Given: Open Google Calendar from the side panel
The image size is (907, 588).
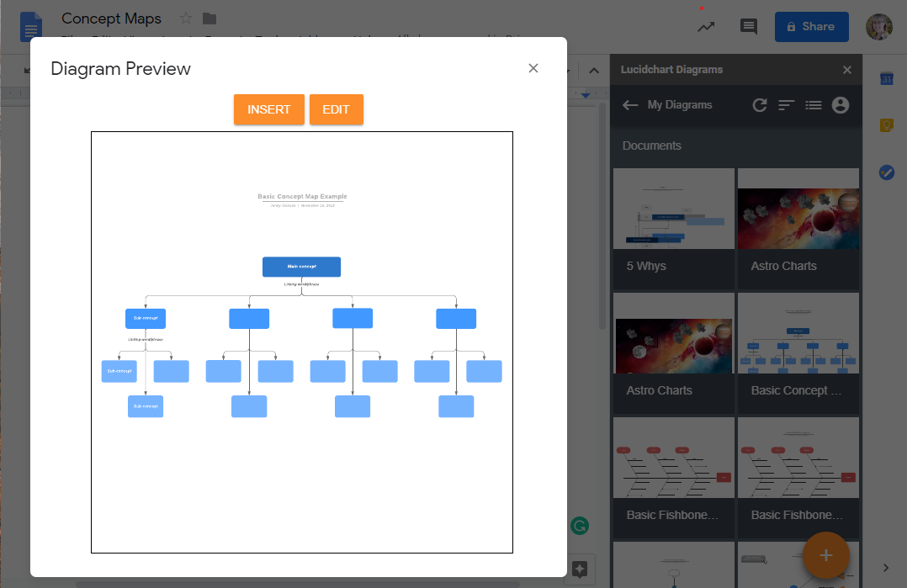Looking at the screenshot, I should 886,78.
